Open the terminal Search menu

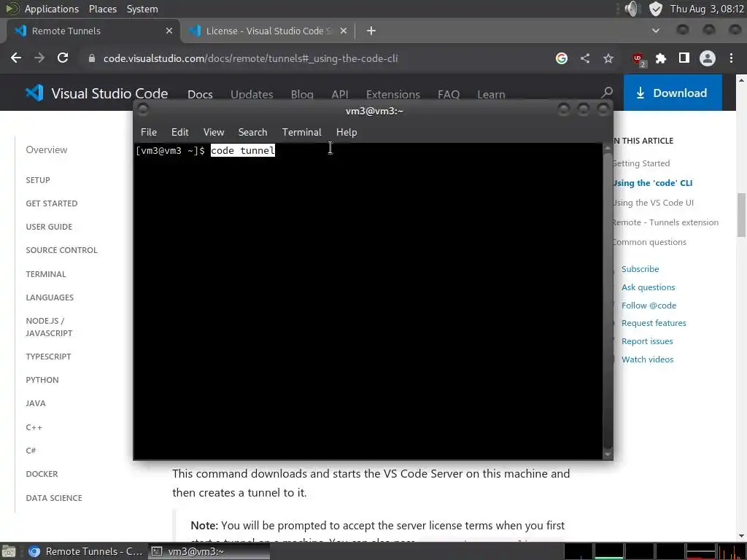(x=252, y=132)
